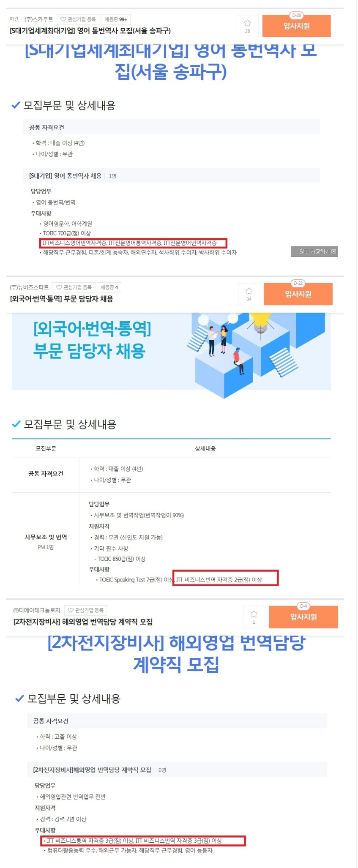Star-bookmark the S대기업 영어 통번역사 posting
Image resolution: width=358 pixels, height=868 pixels.
click(x=247, y=26)
